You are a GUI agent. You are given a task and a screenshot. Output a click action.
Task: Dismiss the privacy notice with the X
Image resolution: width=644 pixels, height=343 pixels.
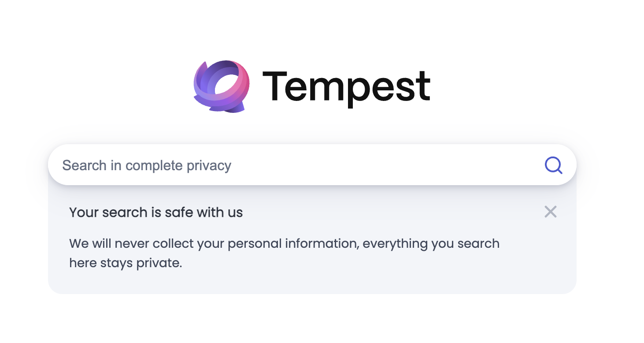pyautogui.click(x=551, y=212)
